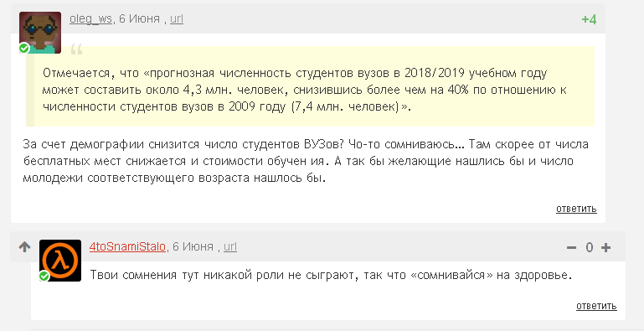
Task: Click the +4 rating of oleg_ws comment
Action: pyautogui.click(x=589, y=19)
